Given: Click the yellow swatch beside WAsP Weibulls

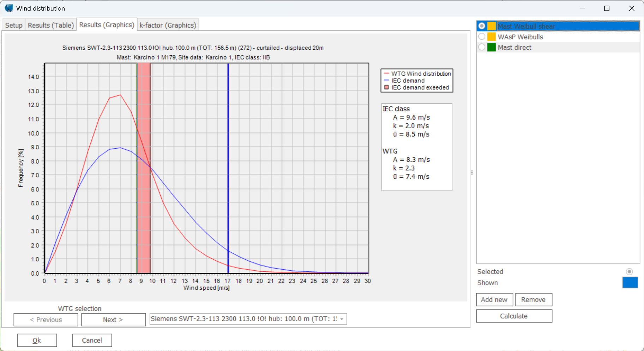Looking at the screenshot, I should pyautogui.click(x=492, y=37).
